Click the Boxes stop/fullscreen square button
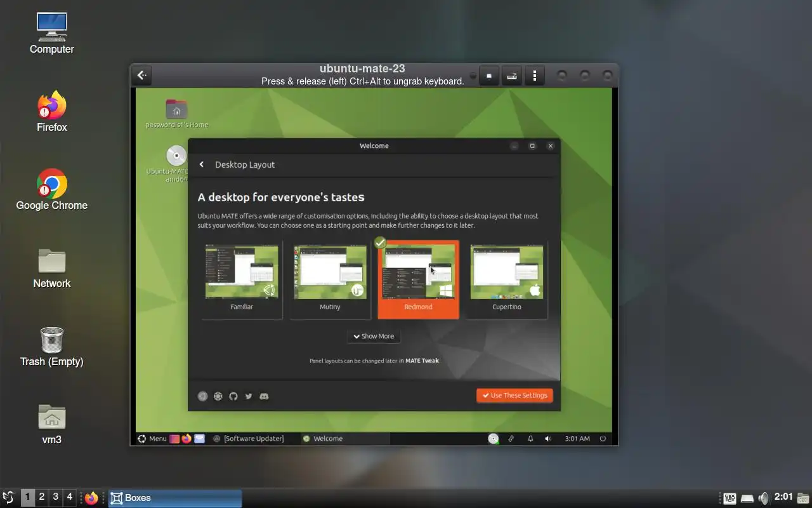 click(489, 76)
